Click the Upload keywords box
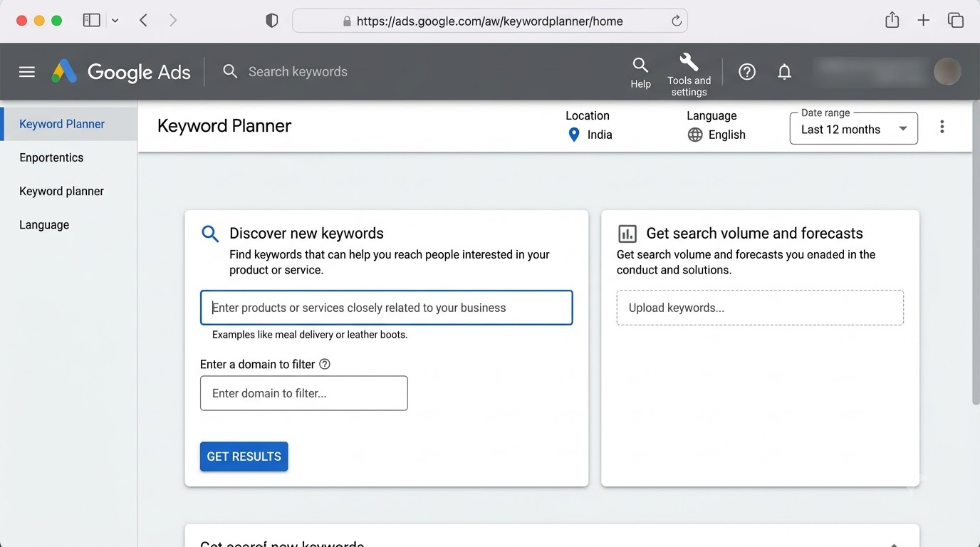This screenshot has height=547, width=980. pyautogui.click(x=760, y=308)
